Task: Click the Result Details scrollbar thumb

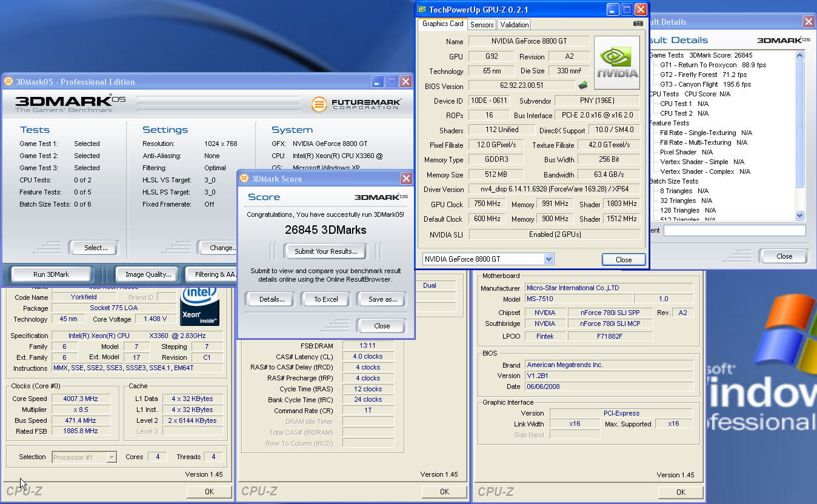Action: (799, 124)
